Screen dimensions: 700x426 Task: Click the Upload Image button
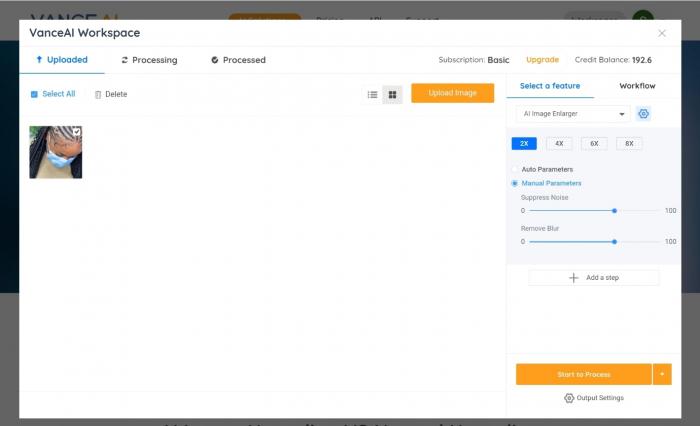pos(453,93)
